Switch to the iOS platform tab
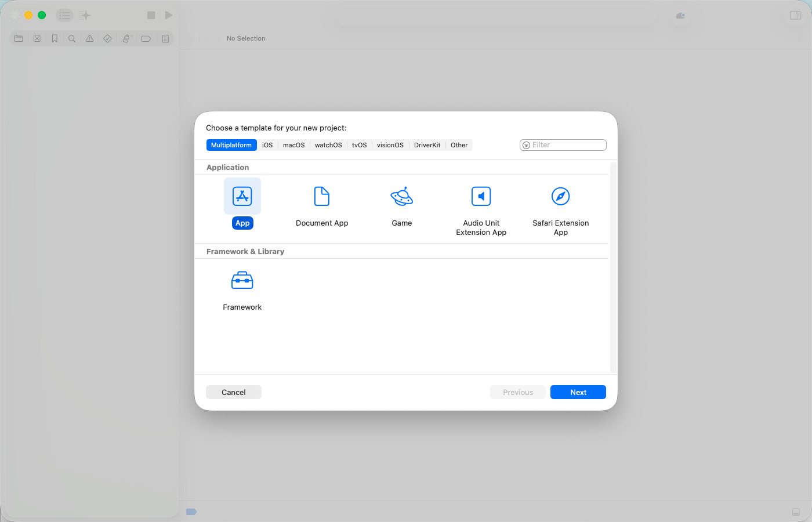 pyautogui.click(x=267, y=145)
